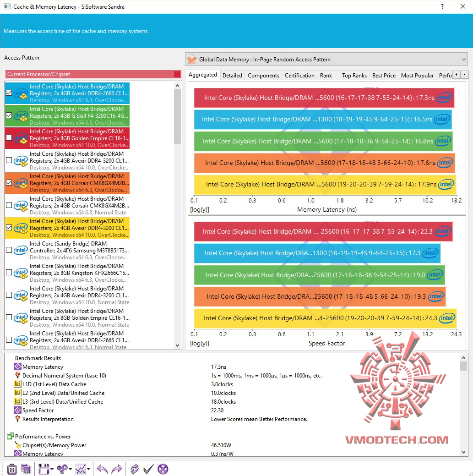Open the save icon dropdown arrow
Viewport: 473px width, 476px height.
point(52,469)
